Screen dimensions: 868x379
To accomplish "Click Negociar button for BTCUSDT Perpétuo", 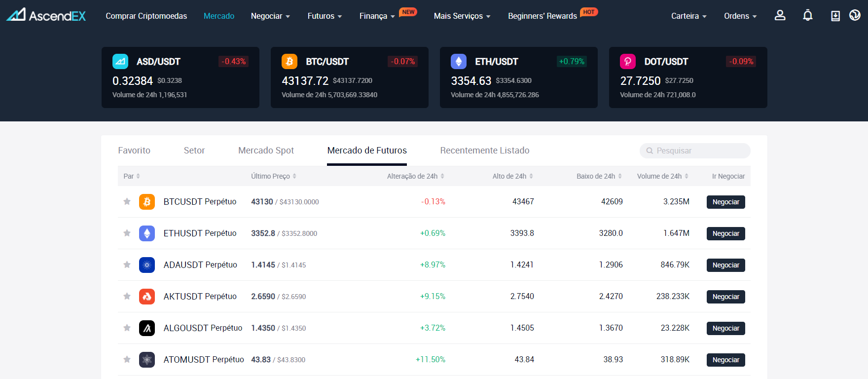I will [x=725, y=202].
